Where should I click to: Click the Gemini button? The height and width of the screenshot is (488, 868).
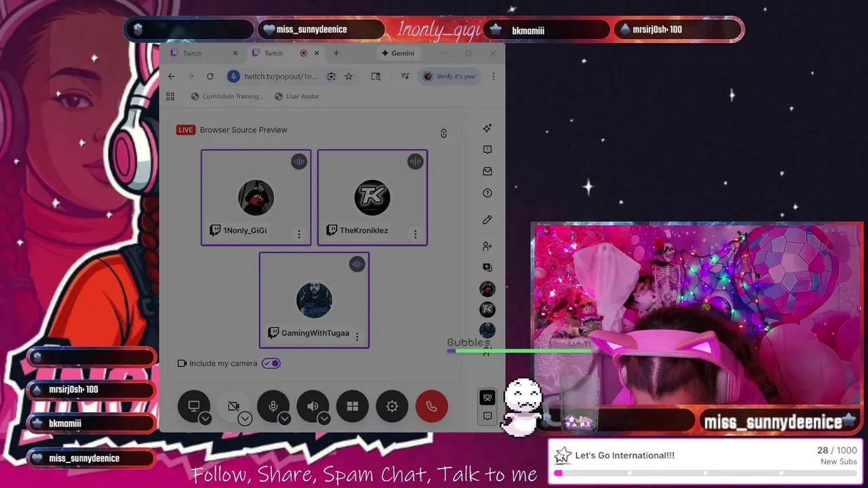click(x=397, y=53)
